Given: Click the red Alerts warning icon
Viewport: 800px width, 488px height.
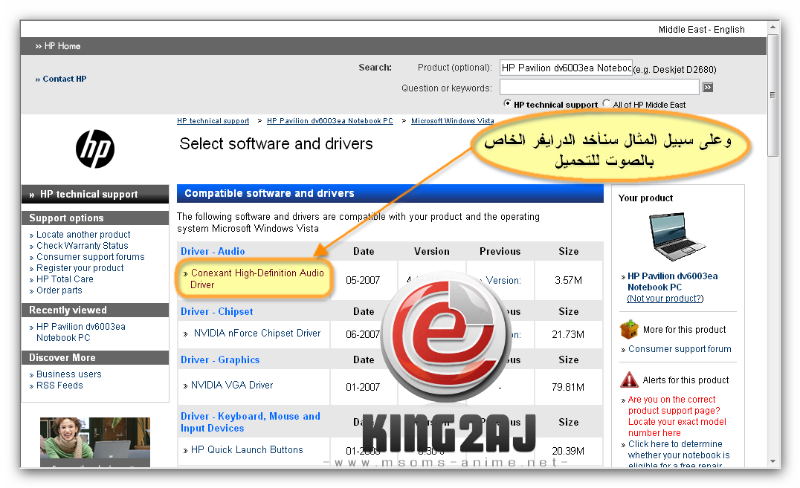Looking at the screenshot, I should click(x=628, y=380).
